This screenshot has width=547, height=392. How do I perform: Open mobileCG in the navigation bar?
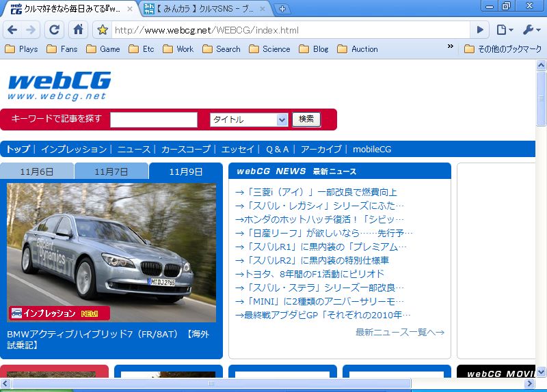[x=372, y=149]
